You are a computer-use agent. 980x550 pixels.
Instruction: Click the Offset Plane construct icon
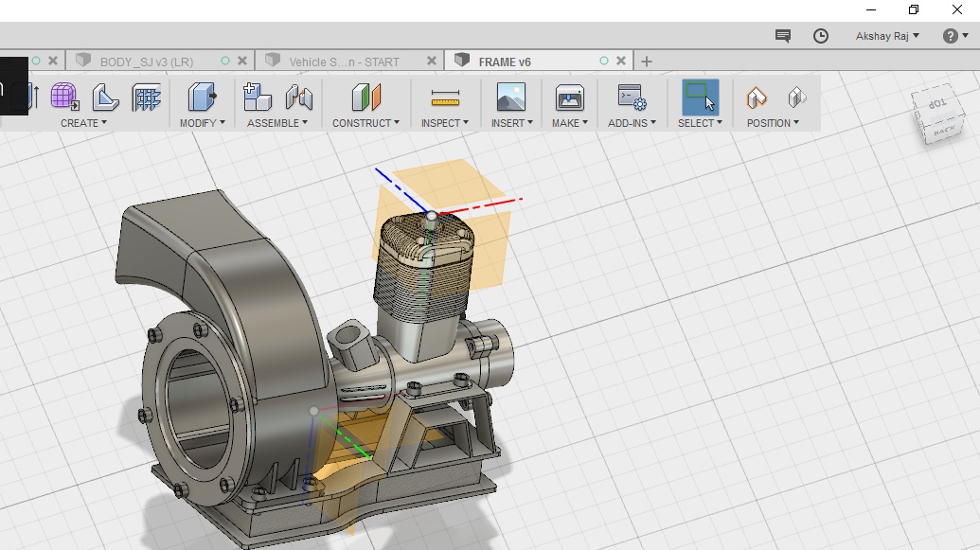[365, 97]
